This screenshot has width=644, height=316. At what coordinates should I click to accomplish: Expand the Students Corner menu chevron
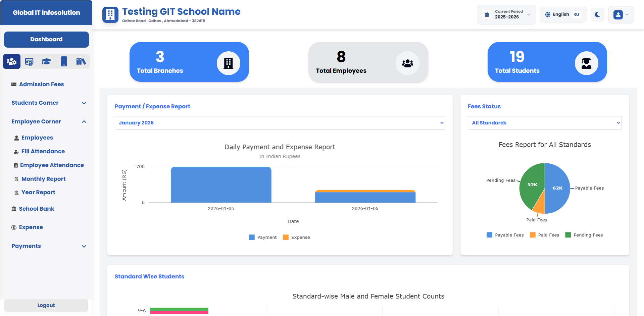click(x=84, y=103)
